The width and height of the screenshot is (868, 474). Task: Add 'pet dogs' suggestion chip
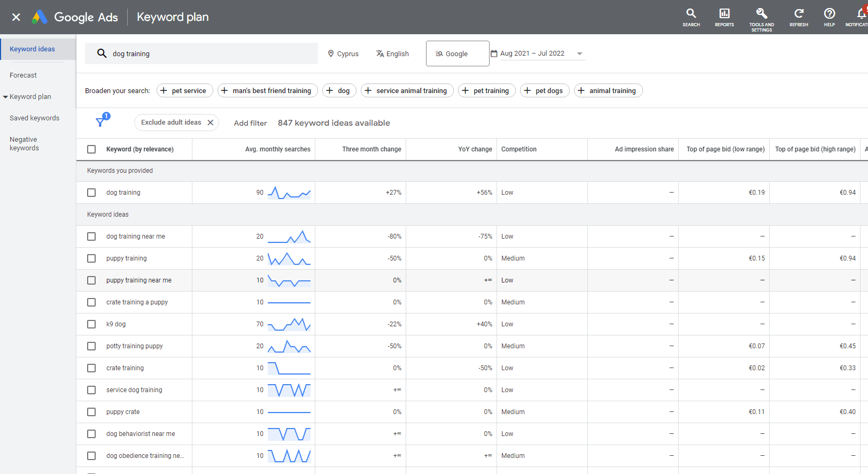point(545,90)
